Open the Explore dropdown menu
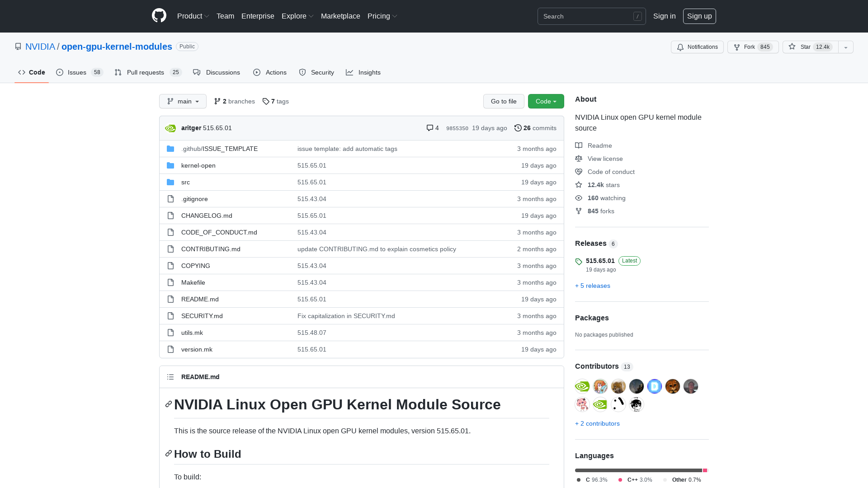This screenshot has width=868, height=488. (297, 16)
